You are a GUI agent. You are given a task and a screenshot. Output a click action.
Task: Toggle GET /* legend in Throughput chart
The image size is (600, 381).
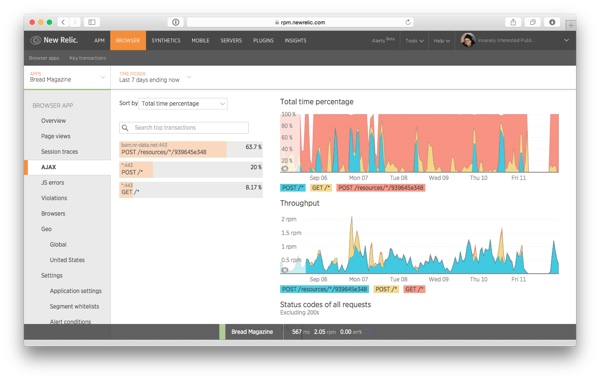click(x=414, y=289)
